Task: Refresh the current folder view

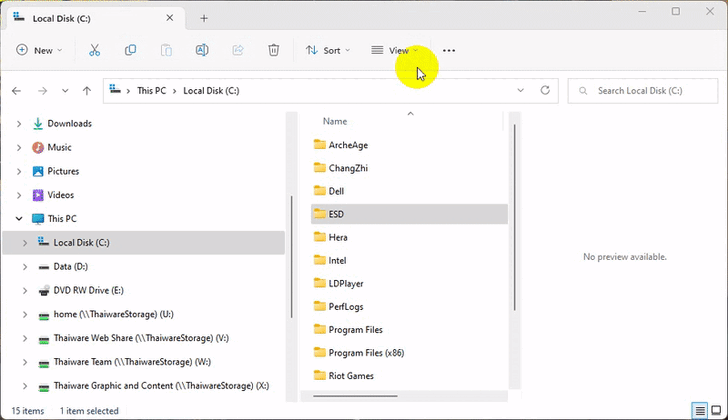Action: 545,90
